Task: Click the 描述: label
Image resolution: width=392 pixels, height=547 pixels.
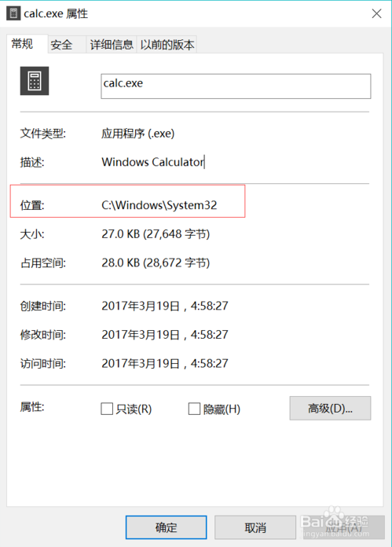Action: pyautogui.click(x=32, y=162)
